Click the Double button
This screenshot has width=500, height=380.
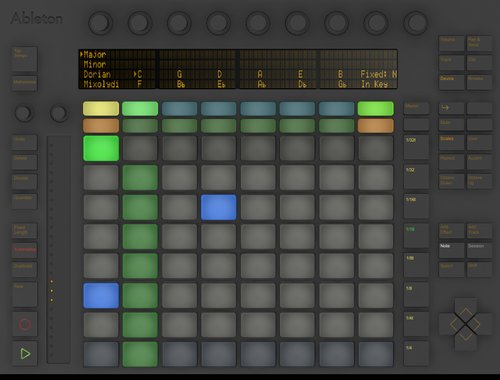(x=25, y=182)
